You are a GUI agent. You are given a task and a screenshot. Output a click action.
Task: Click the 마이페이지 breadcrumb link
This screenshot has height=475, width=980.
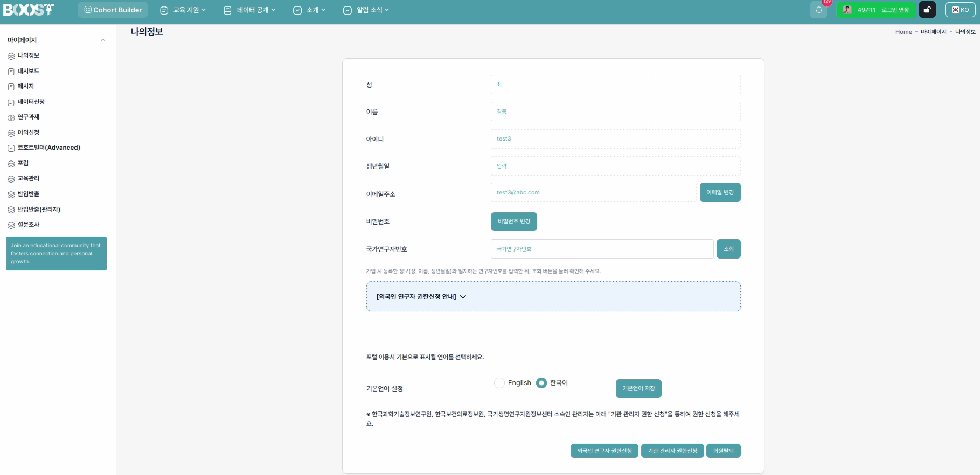pyautogui.click(x=933, y=32)
